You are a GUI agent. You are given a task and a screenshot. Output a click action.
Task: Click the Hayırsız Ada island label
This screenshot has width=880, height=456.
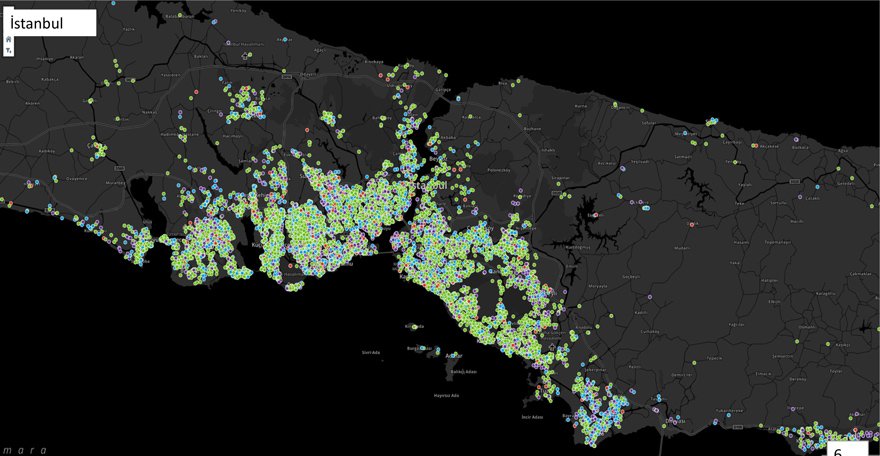click(x=446, y=395)
